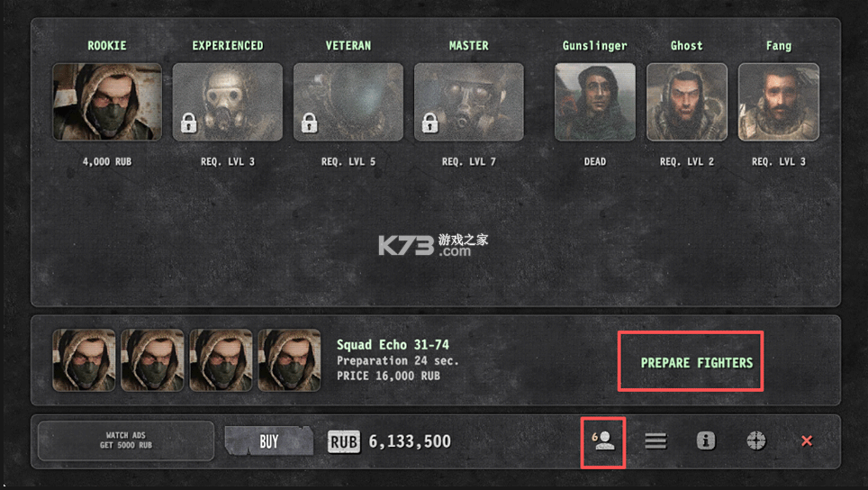This screenshot has height=490, width=868.
Task: Select the Rookie fighter portrait
Action: (x=107, y=102)
